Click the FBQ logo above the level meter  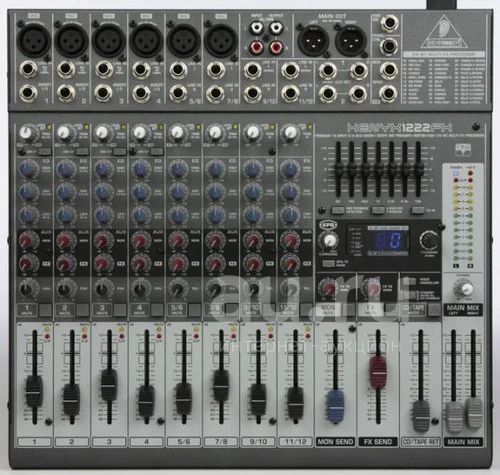point(463,150)
